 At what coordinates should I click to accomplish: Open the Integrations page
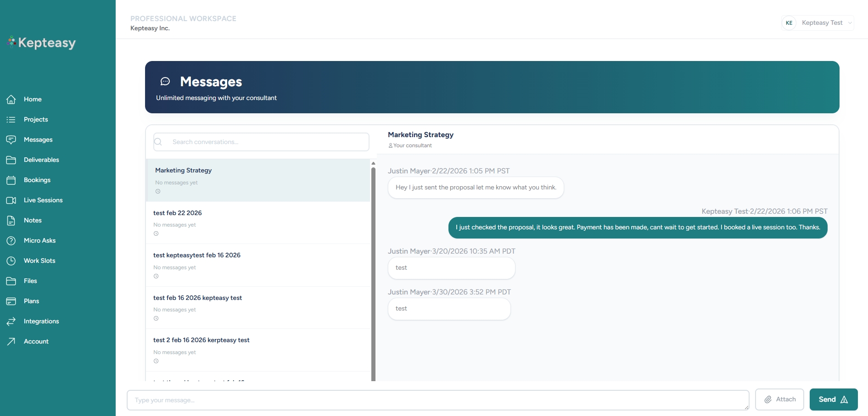pos(41,321)
